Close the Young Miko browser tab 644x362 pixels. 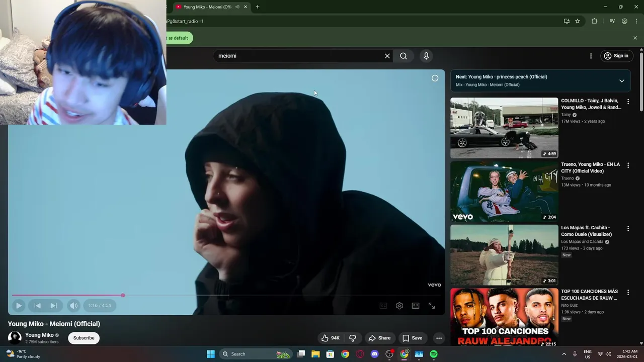click(x=246, y=7)
